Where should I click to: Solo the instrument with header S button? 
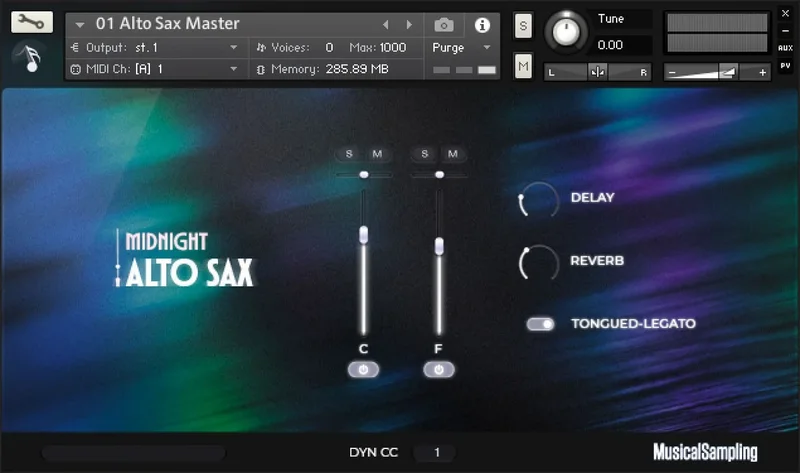coord(523,26)
